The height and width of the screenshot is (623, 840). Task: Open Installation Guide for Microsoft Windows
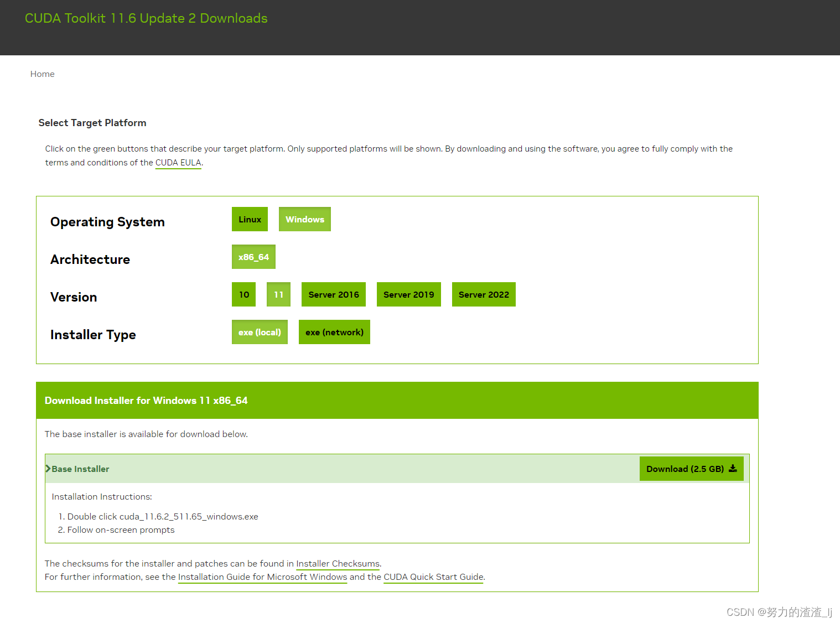(x=262, y=577)
